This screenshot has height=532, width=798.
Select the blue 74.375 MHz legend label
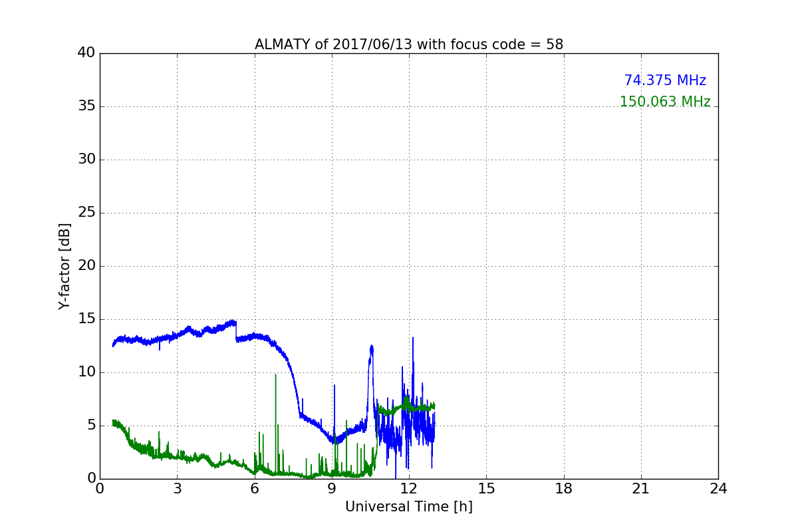[x=665, y=80]
